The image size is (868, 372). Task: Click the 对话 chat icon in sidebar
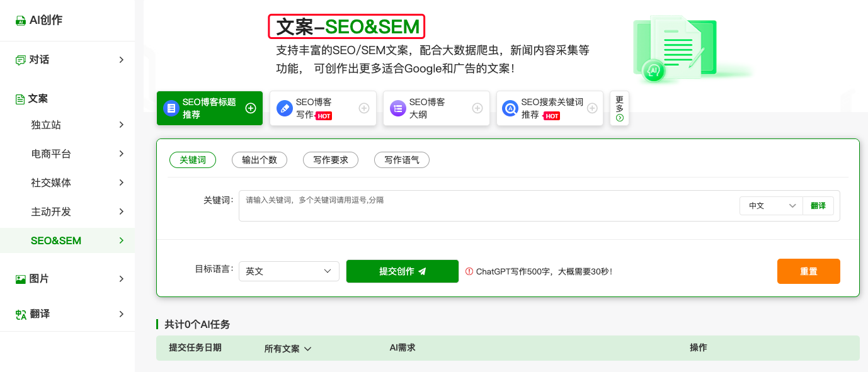pyautogui.click(x=21, y=60)
